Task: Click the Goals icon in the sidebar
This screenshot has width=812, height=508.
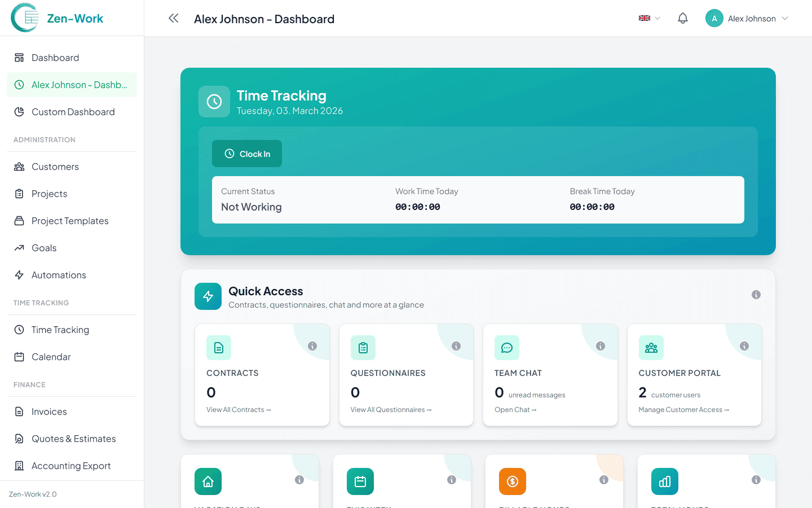Action: pos(19,248)
